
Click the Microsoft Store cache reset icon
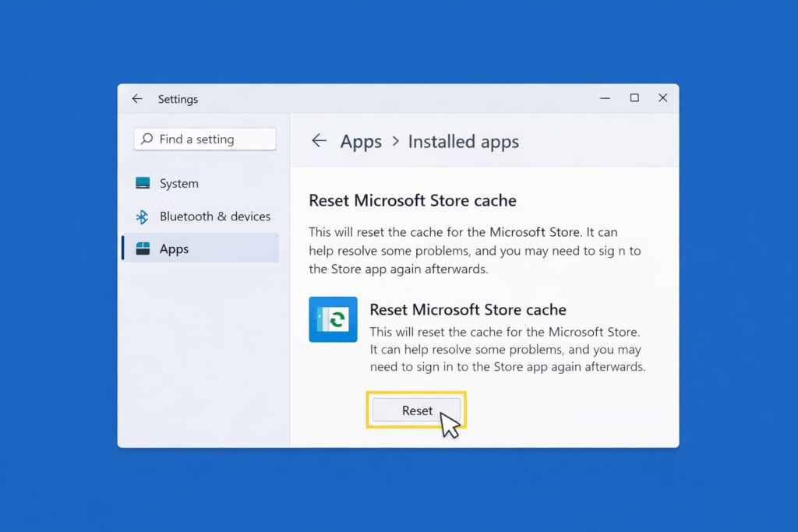click(333, 319)
